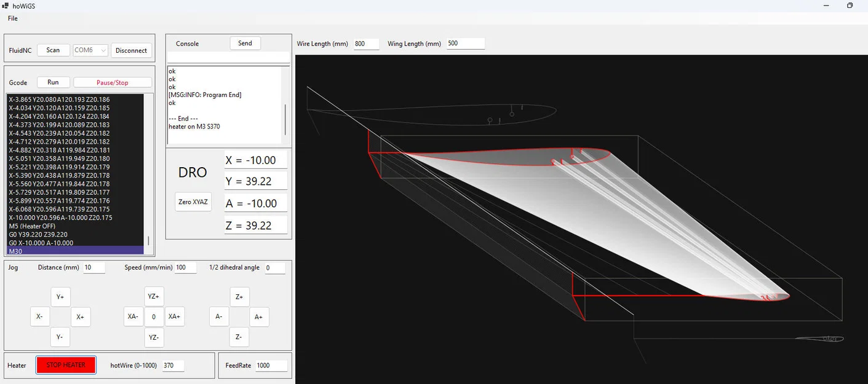Scan for FluidNC controllers
This screenshot has height=384, width=868.
(53, 50)
